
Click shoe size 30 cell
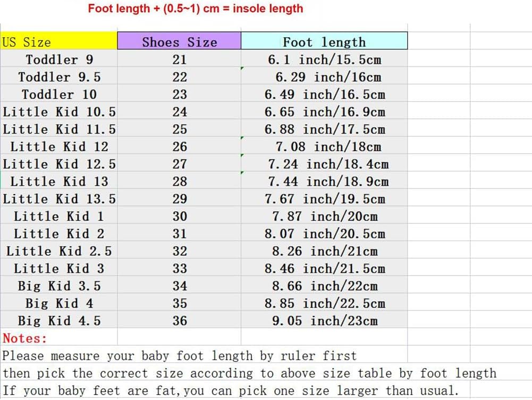pos(180,216)
